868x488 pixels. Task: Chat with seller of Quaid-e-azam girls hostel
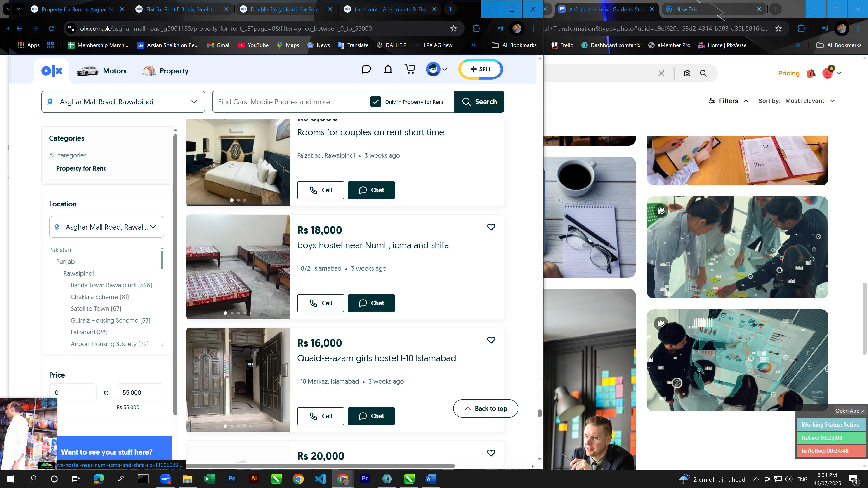click(x=371, y=416)
